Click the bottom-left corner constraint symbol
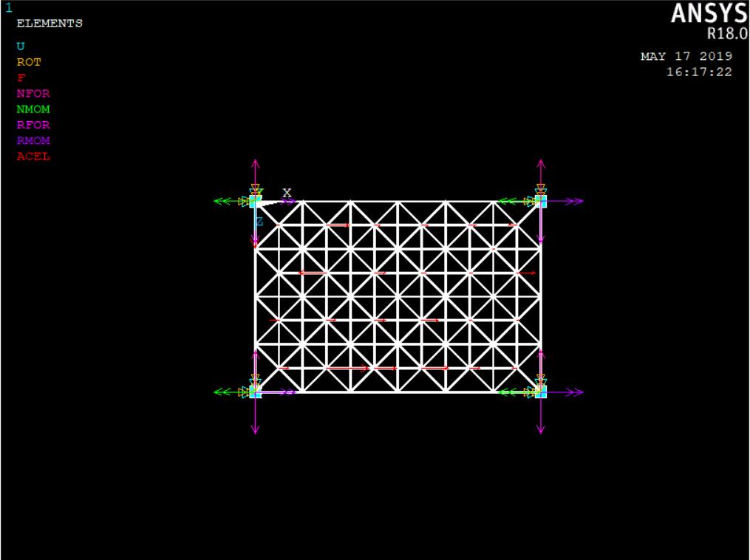 pyautogui.click(x=255, y=392)
